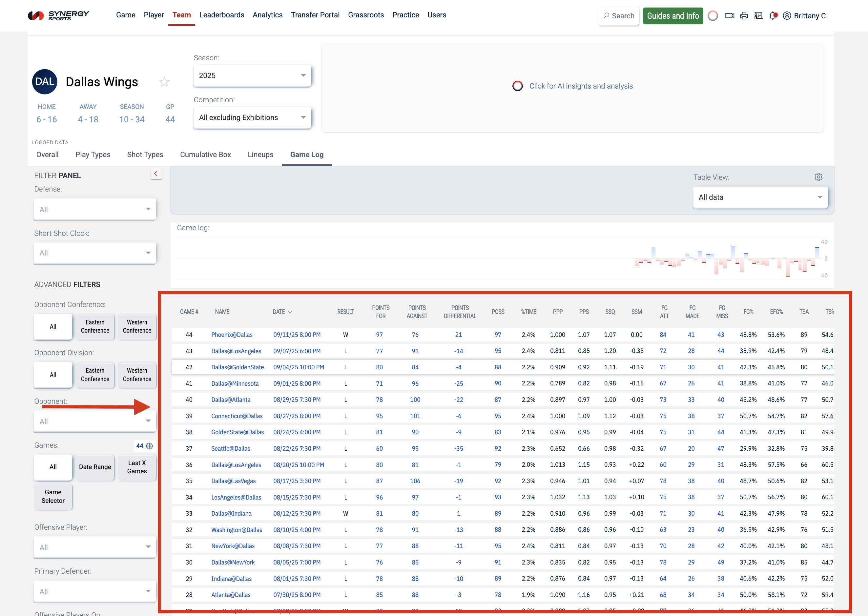The height and width of the screenshot is (616, 868).
Task: Click Brittany C. user name
Action: point(810,15)
